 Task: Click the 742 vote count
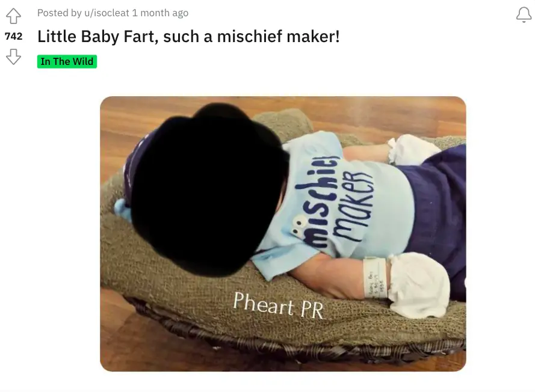13,36
